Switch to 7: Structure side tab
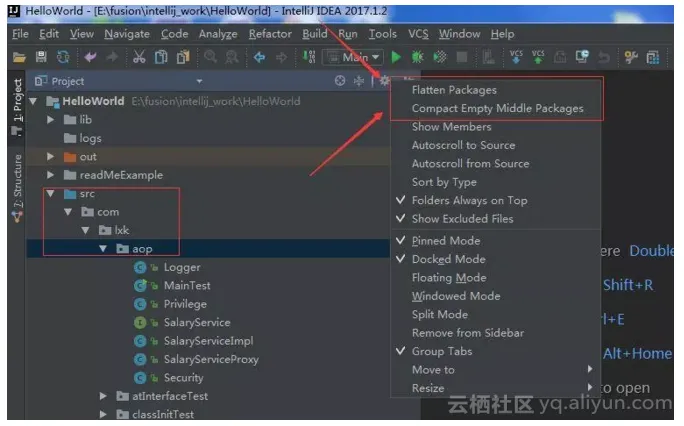The width and height of the screenshot is (684, 426). [17, 187]
